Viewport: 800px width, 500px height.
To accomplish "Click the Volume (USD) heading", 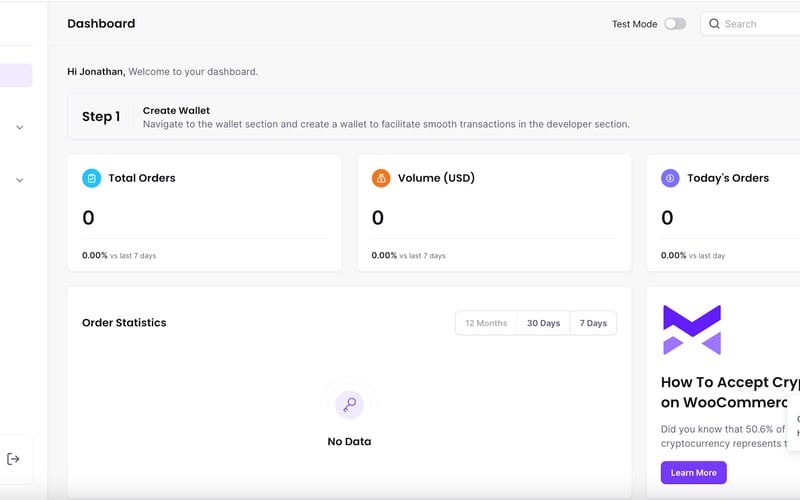I will point(436,178).
